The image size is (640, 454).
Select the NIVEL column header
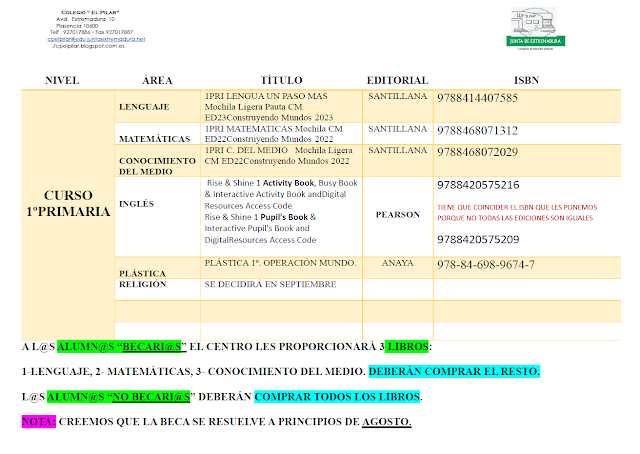point(62,80)
